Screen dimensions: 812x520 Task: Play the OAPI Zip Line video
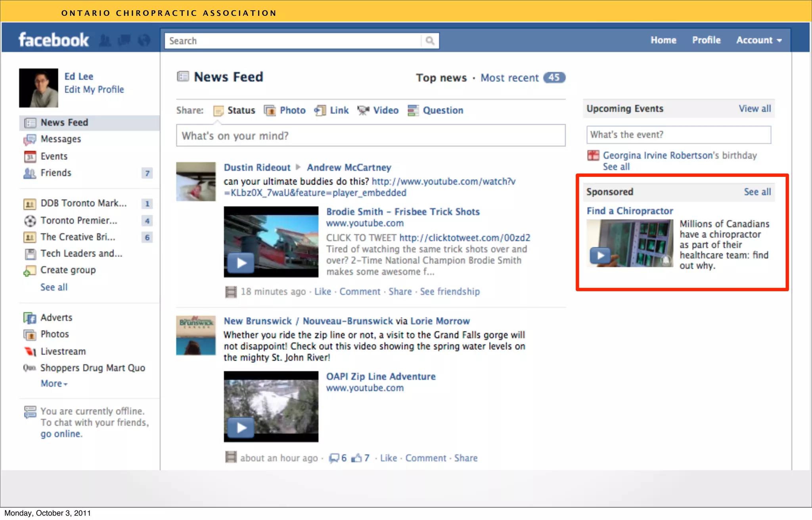241,427
